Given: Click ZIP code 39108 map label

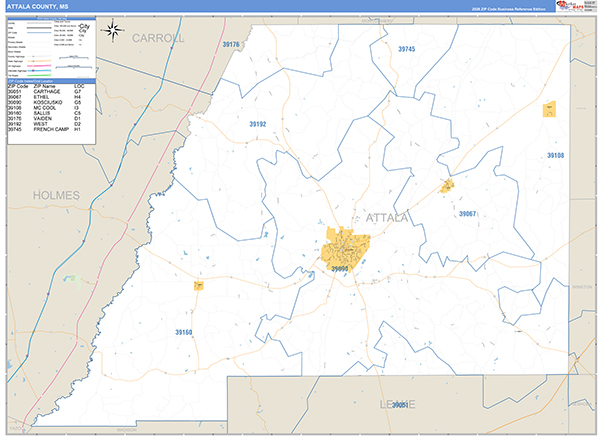Looking at the screenshot, I should pyautogui.click(x=555, y=155).
